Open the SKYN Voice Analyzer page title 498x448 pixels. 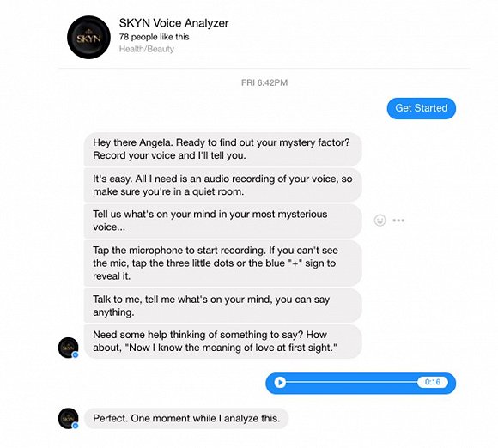point(173,23)
